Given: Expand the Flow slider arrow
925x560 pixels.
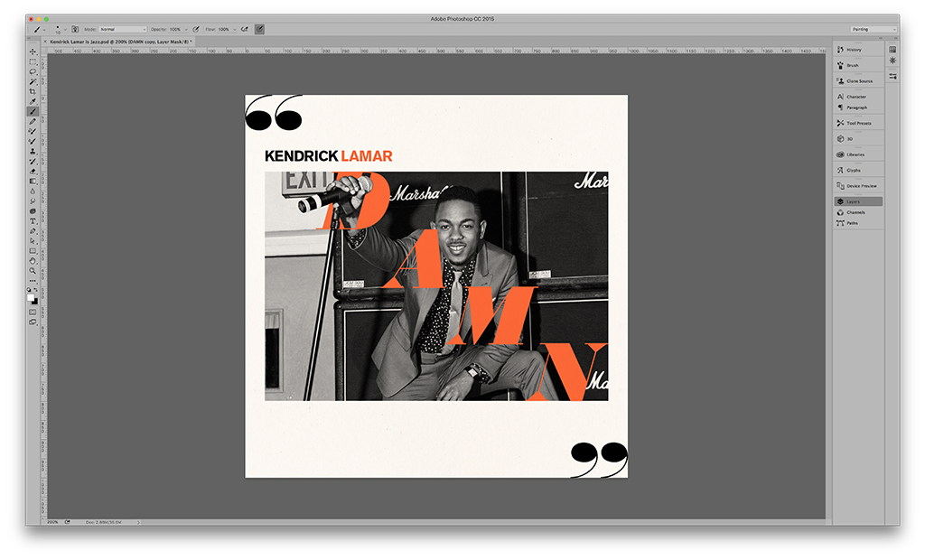Looking at the screenshot, I should coord(234,29).
